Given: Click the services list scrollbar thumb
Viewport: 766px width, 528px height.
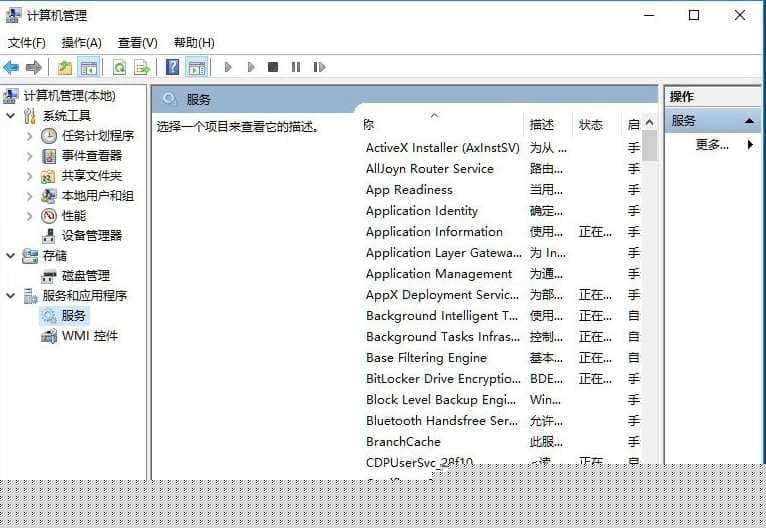Looking at the screenshot, I should pyautogui.click(x=649, y=146).
